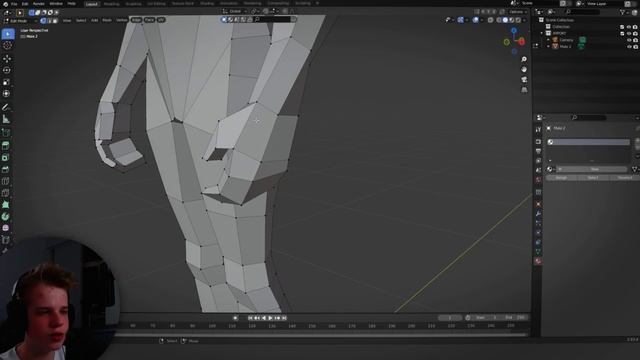Open the Mesh menu in viewport header
The height and width of the screenshot is (360, 640).
107,20
